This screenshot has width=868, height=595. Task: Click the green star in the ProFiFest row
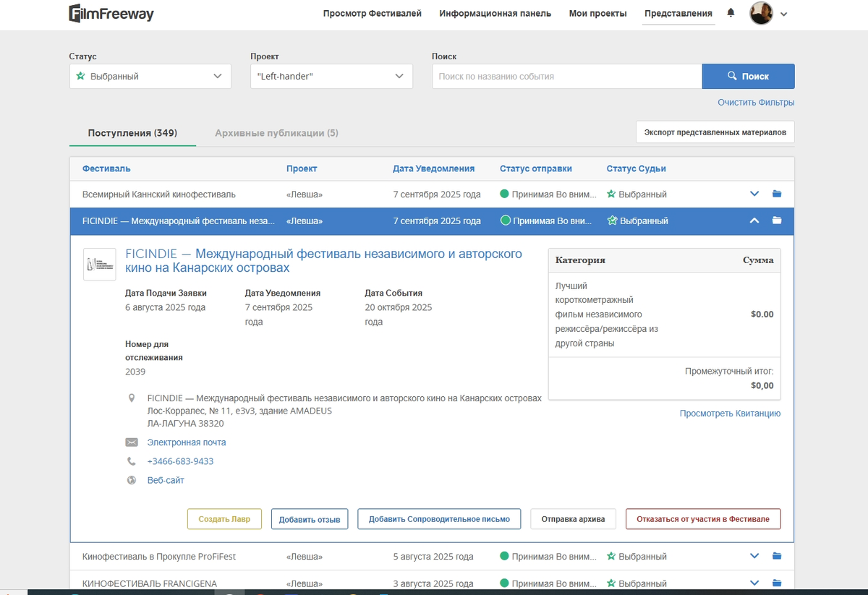[611, 556]
